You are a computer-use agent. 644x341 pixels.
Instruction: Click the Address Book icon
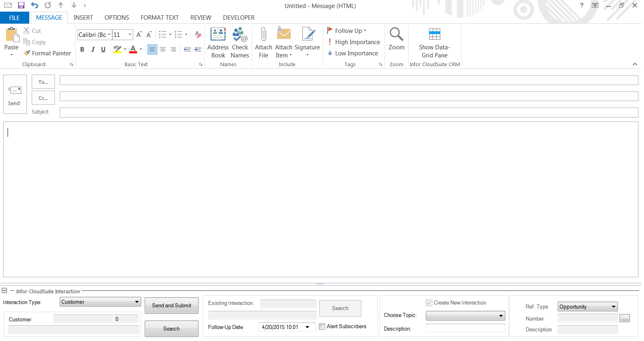[x=218, y=35]
